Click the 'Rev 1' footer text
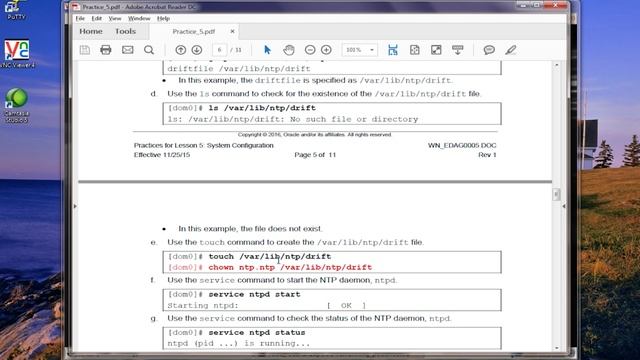 487,155
